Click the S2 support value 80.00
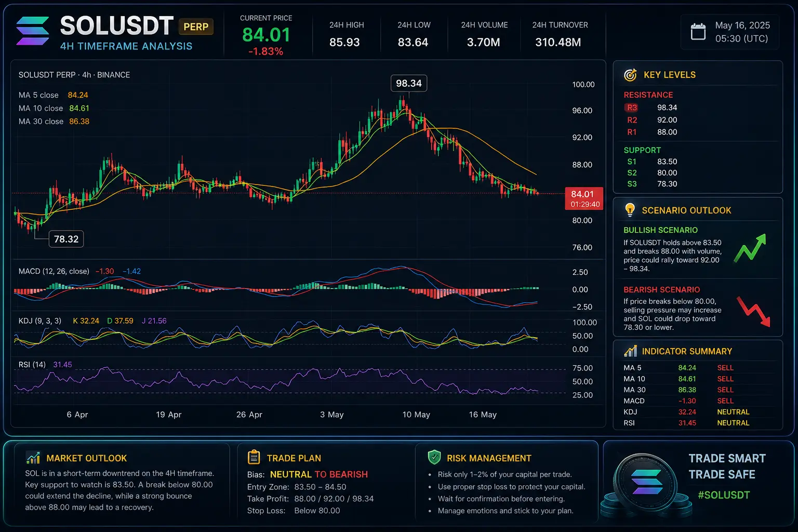The width and height of the screenshot is (798, 532). click(x=667, y=173)
